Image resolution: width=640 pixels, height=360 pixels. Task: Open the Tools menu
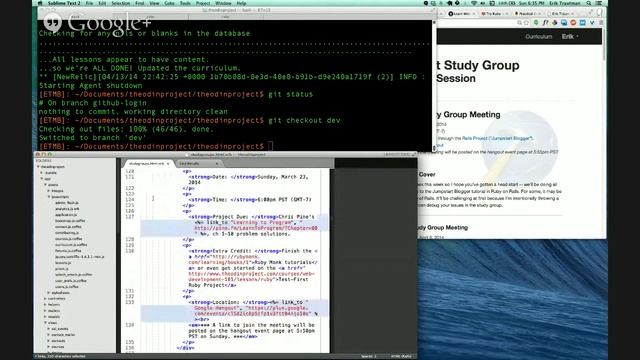185,3
